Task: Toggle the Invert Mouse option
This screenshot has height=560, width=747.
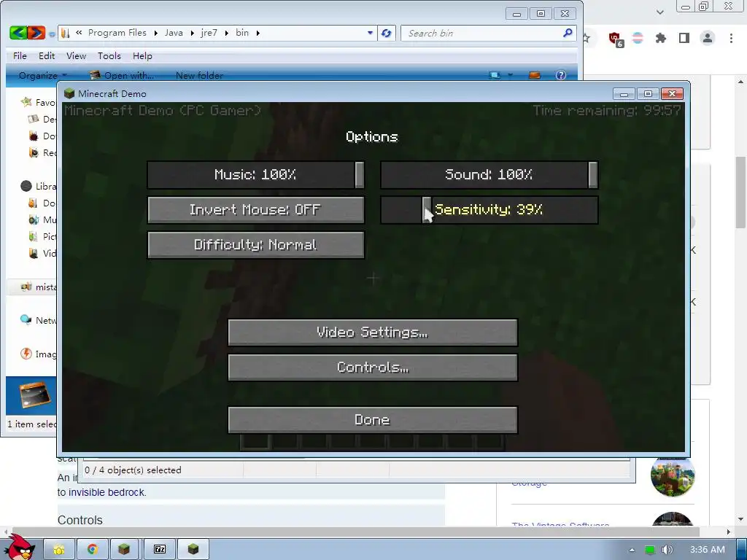Action: tap(256, 210)
